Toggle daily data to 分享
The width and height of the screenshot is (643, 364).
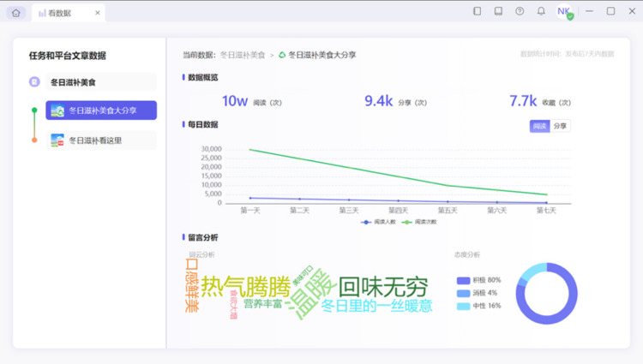[560, 126]
